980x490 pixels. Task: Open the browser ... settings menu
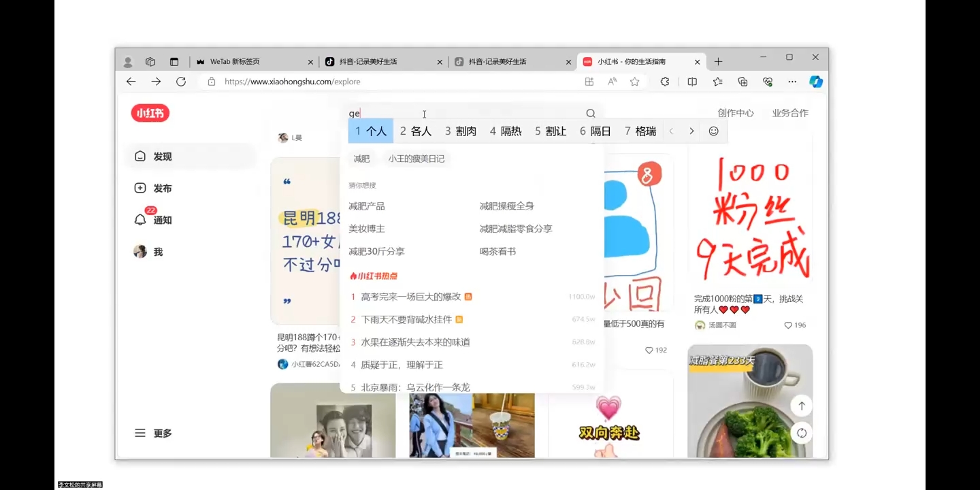[x=791, y=81]
